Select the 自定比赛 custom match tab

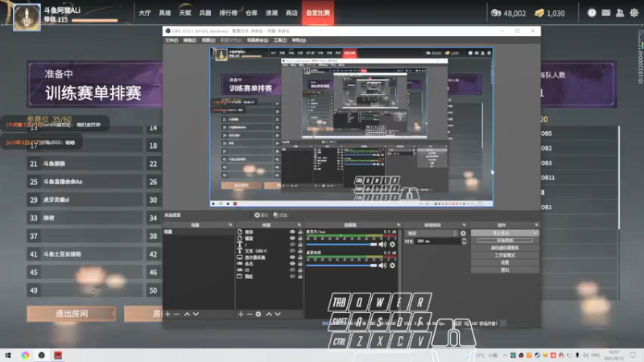318,13
